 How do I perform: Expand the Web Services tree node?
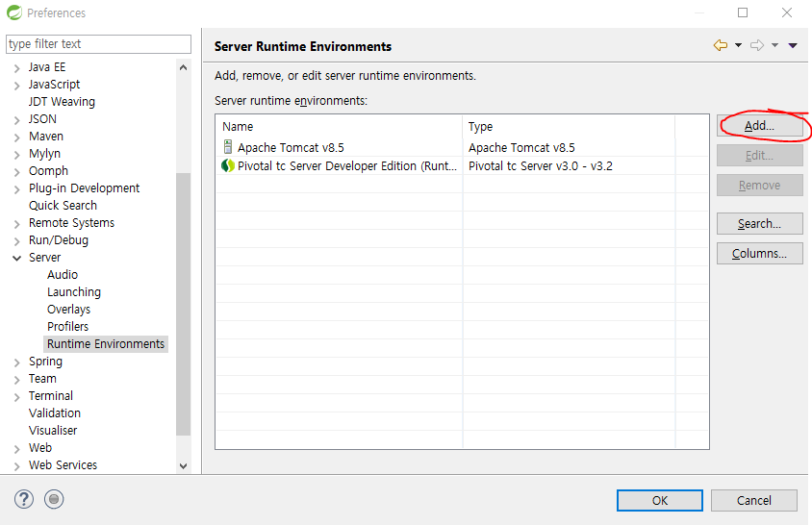[x=17, y=466]
